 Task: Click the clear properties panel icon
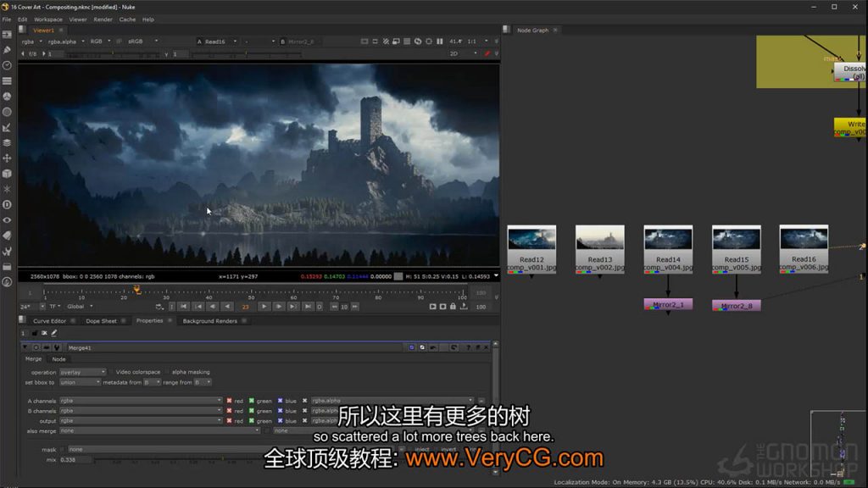(44, 333)
